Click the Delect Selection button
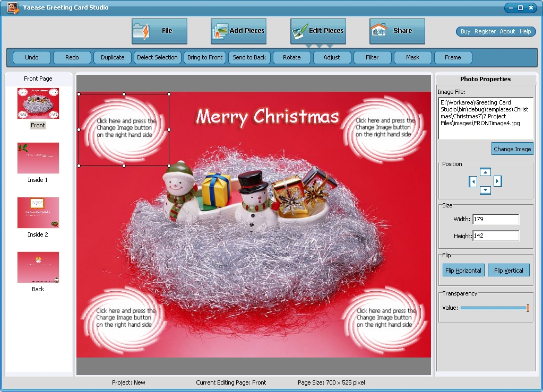Image resolution: width=543 pixels, height=392 pixels. [x=157, y=57]
